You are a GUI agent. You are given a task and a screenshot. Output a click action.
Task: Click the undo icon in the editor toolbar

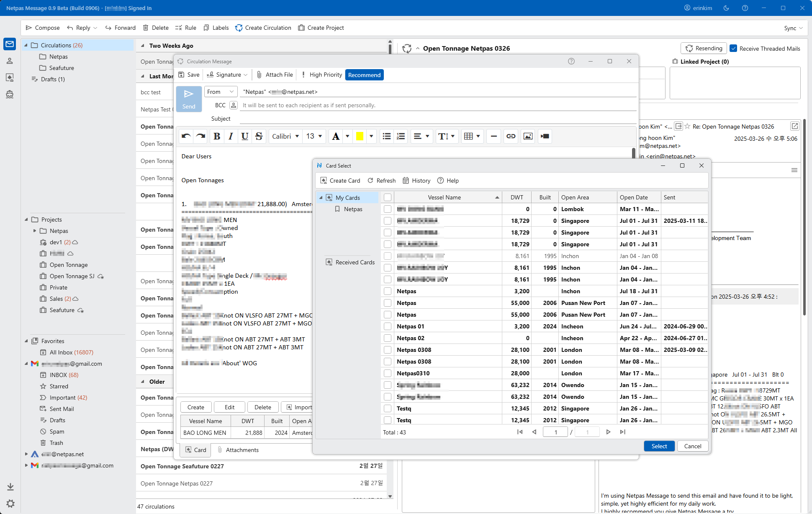(186, 136)
